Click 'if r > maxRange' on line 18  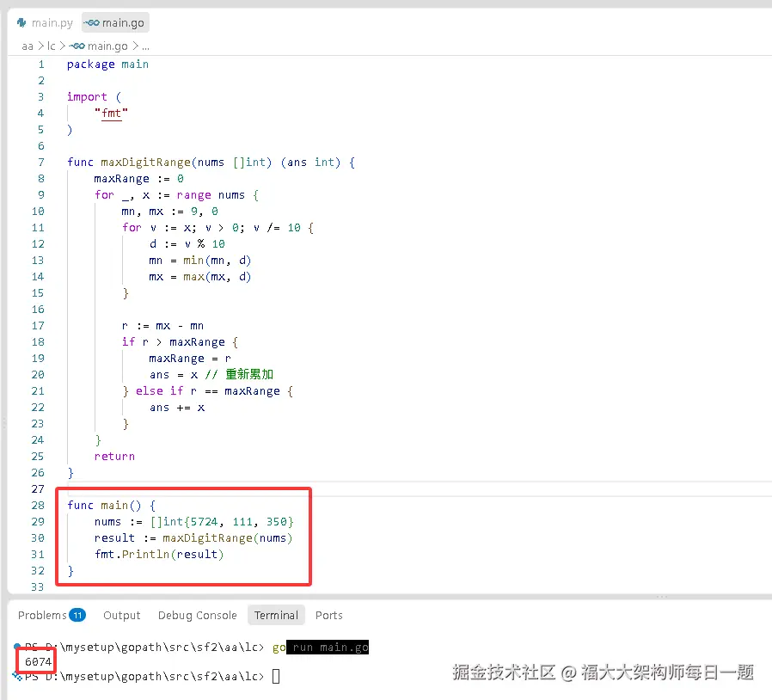(x=174, y=342)
